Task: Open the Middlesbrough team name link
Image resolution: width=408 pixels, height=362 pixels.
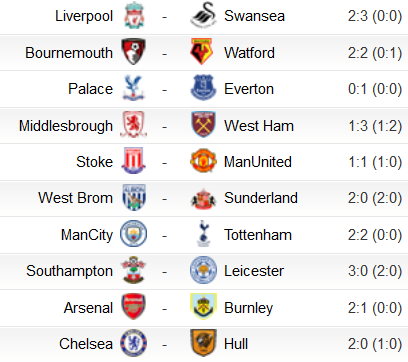Action: (66, 126)
